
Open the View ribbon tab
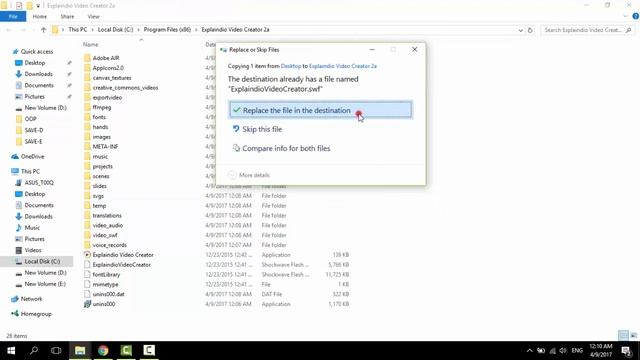93,17
